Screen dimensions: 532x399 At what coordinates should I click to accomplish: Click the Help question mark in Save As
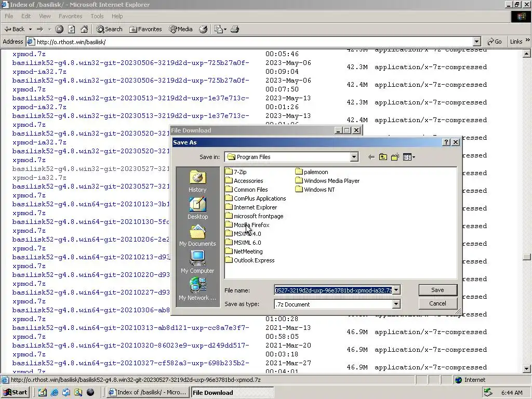pyautogui.click(x=446, y=142)
